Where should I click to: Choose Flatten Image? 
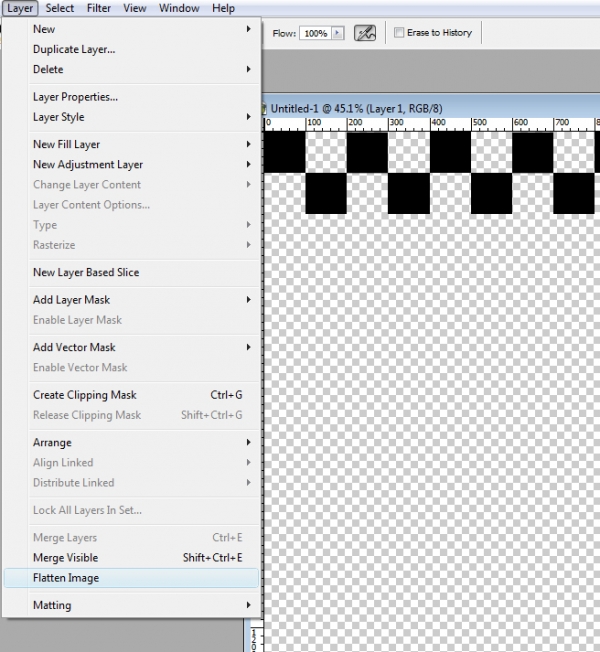pos(131,578)
